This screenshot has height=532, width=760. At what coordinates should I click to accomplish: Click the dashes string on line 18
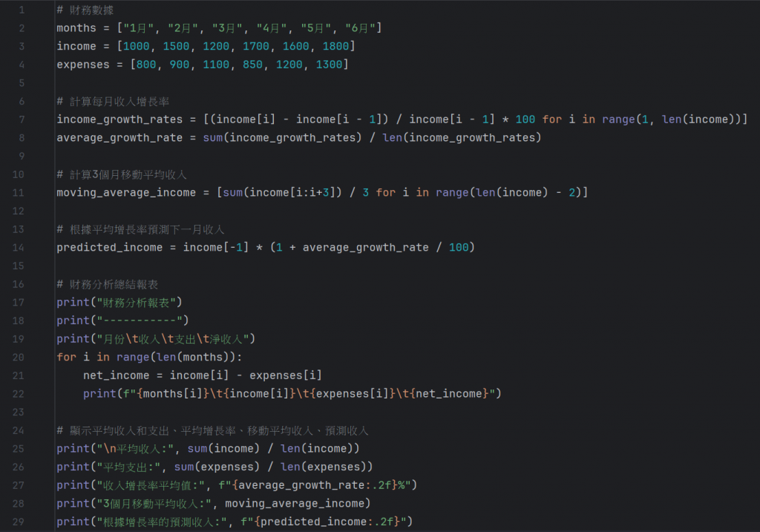pos(140,321)
